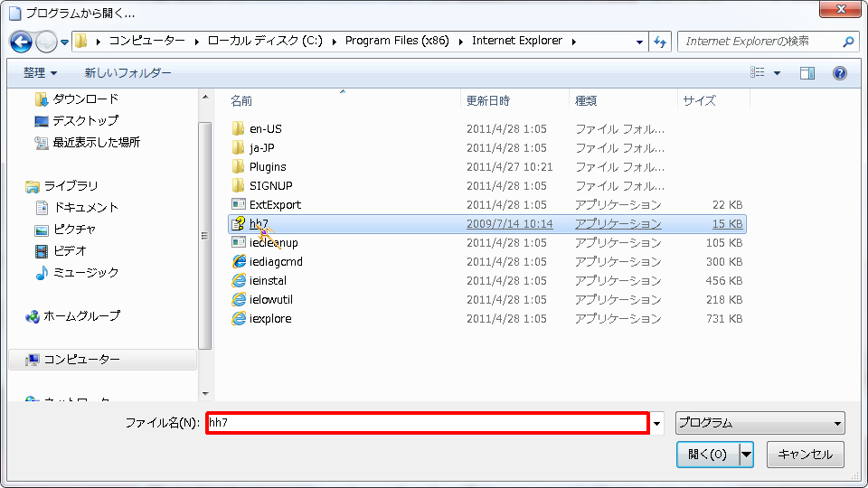Select the ja-JP folder icon
Image resolution: width=868 pixels, height=488 pixels.
238,147
